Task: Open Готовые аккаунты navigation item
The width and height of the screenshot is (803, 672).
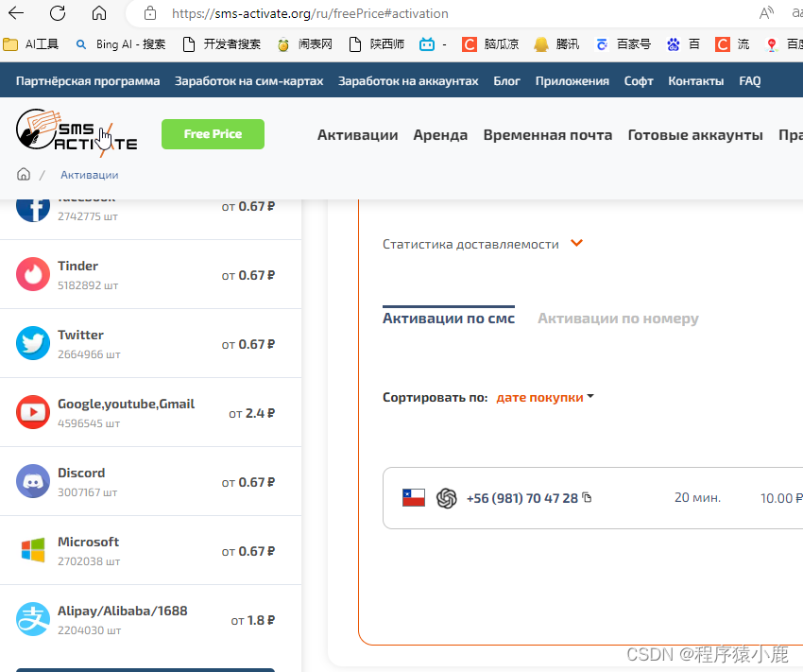Action: (695, 135)
